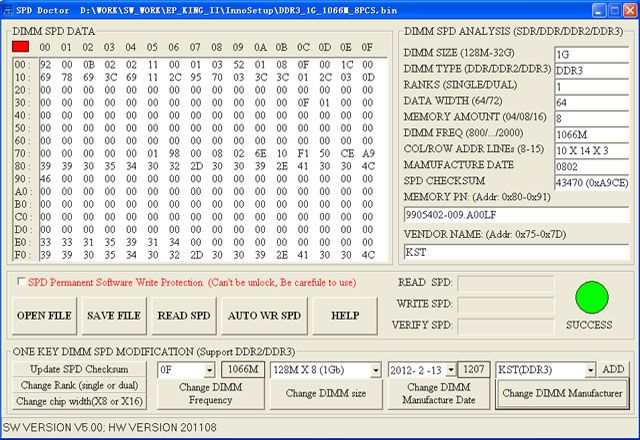Viewport: 640px width, 440px height.
Task: Click the AUTO WR SPD button
Action: (x=264, y=316)
